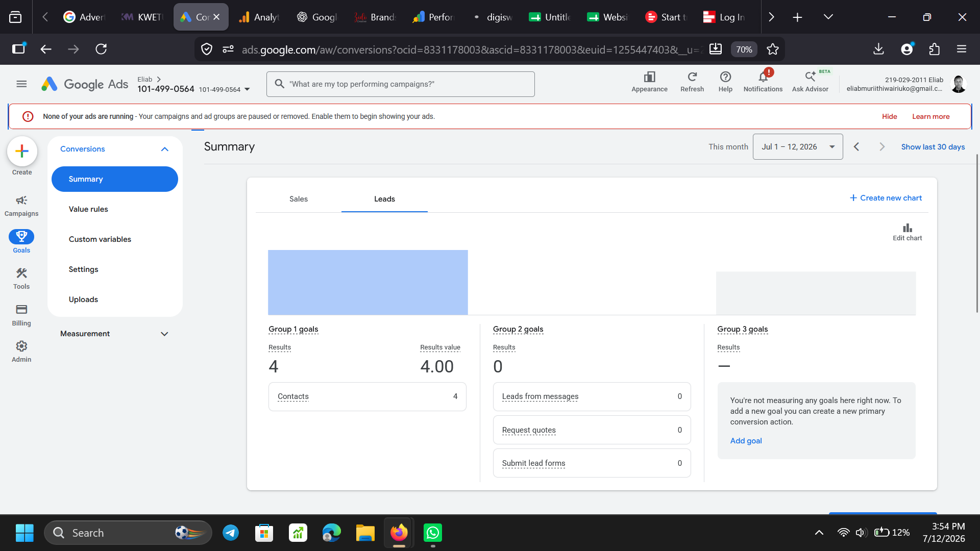The width and height of the screenshot is (980, 551).
Task: Click the browser address bar URL
Action: [x=472, y=49]
